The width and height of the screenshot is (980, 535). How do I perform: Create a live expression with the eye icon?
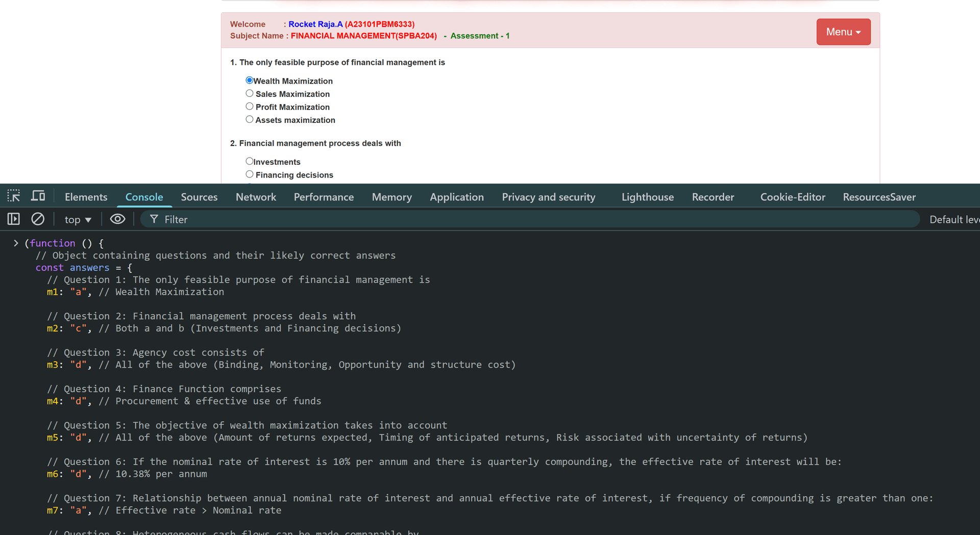117,219
